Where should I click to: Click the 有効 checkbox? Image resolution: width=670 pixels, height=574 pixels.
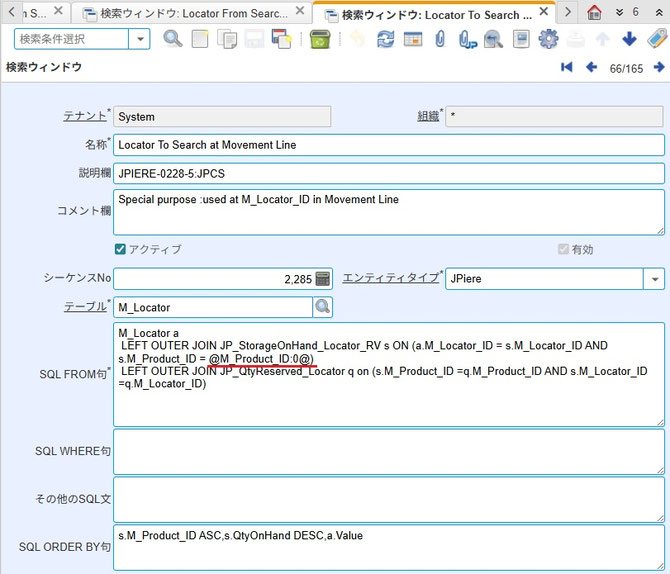563,249
